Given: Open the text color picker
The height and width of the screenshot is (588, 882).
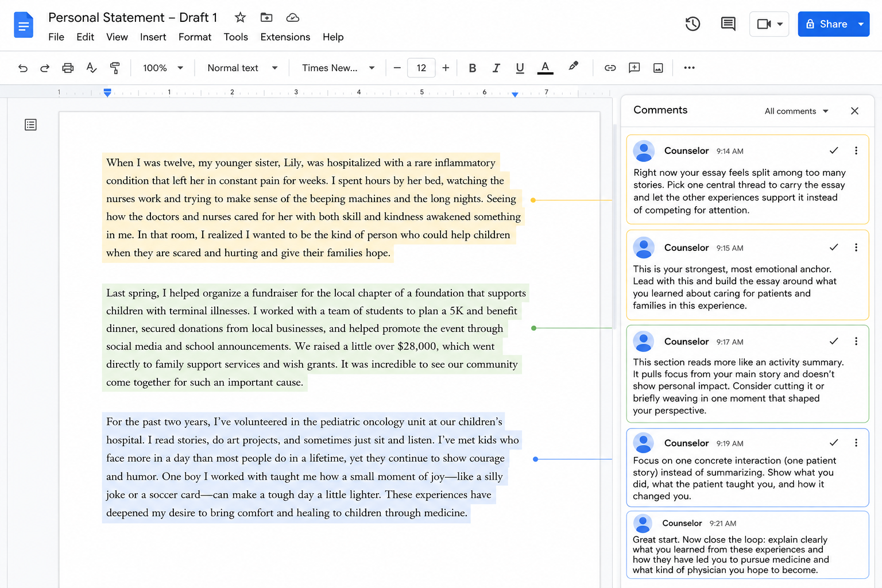Looking at the screenshot, I should [545, 68].
